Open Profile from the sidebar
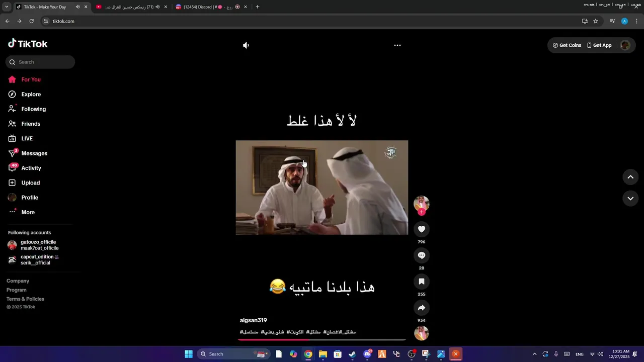644x362 pixels. [x=23, y=198]
